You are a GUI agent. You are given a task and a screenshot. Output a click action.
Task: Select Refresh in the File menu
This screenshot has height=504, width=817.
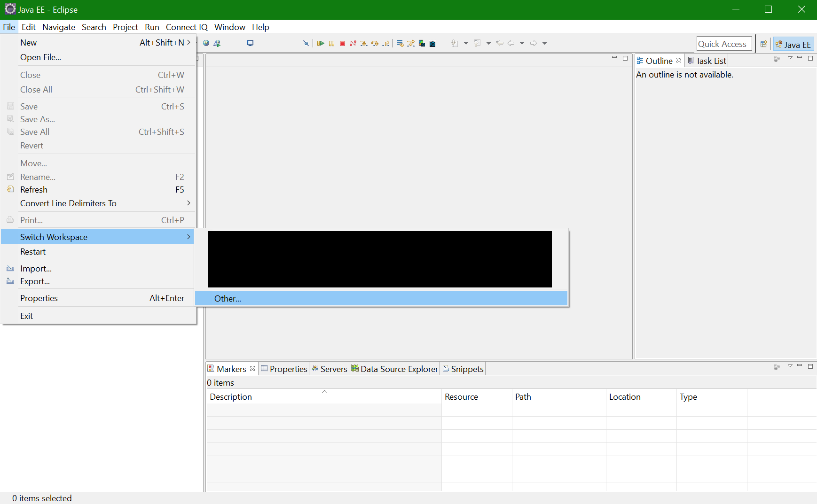coord(98,189)
